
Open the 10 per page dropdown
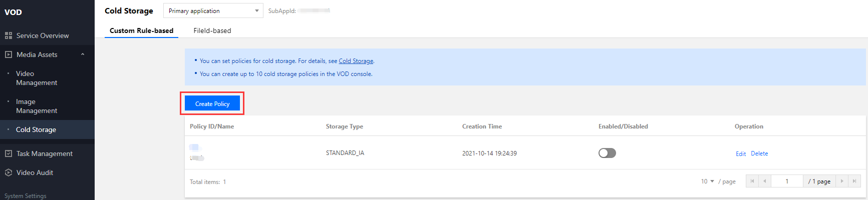(707, 181)
